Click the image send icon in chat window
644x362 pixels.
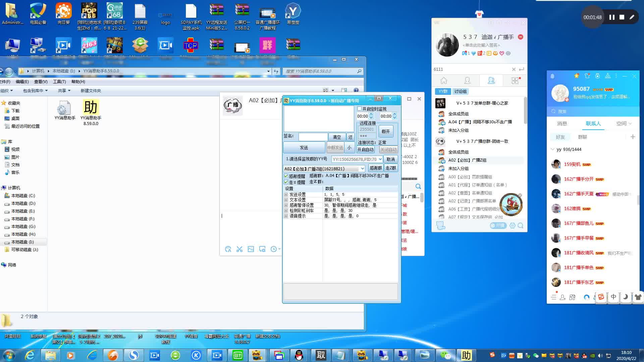[x=251, y=249]
